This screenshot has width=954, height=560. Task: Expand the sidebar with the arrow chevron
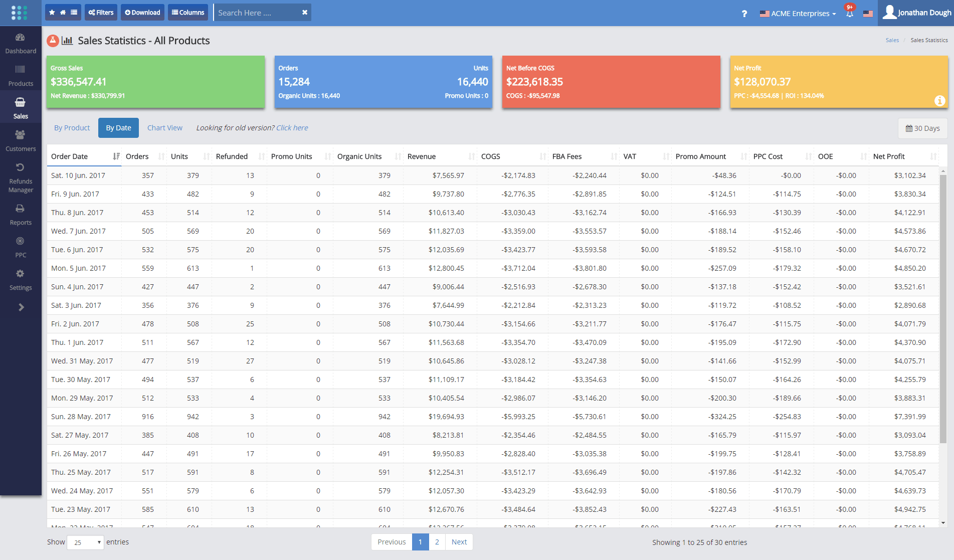(x=20, y=307)
